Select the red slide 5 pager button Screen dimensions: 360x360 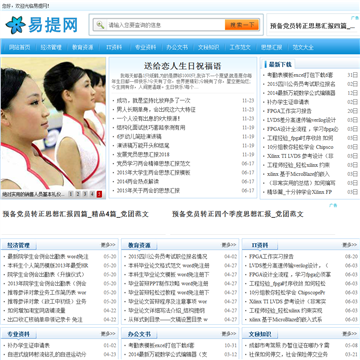[99, 194]
